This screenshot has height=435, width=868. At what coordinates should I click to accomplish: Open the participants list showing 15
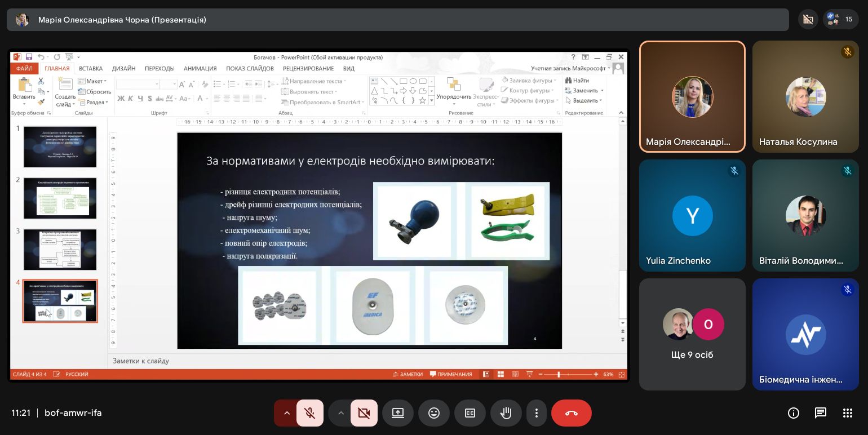click(x=840, y=19)
